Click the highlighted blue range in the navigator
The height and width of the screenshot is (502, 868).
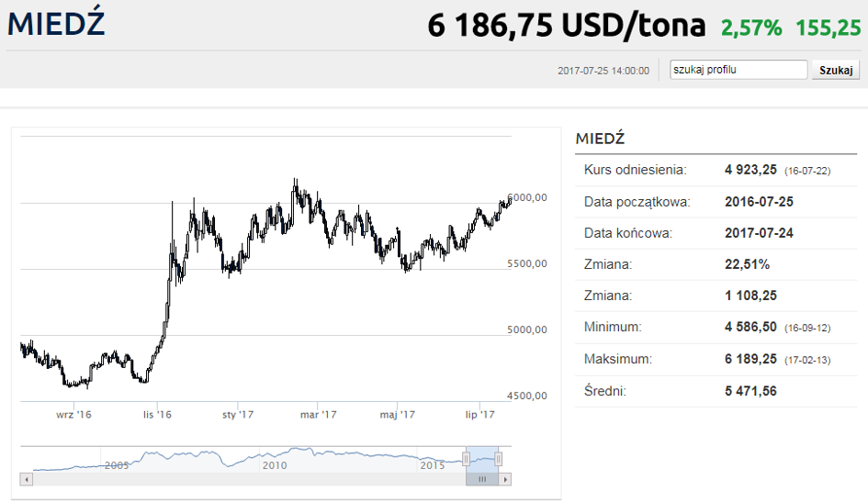(x=482, y=459)
